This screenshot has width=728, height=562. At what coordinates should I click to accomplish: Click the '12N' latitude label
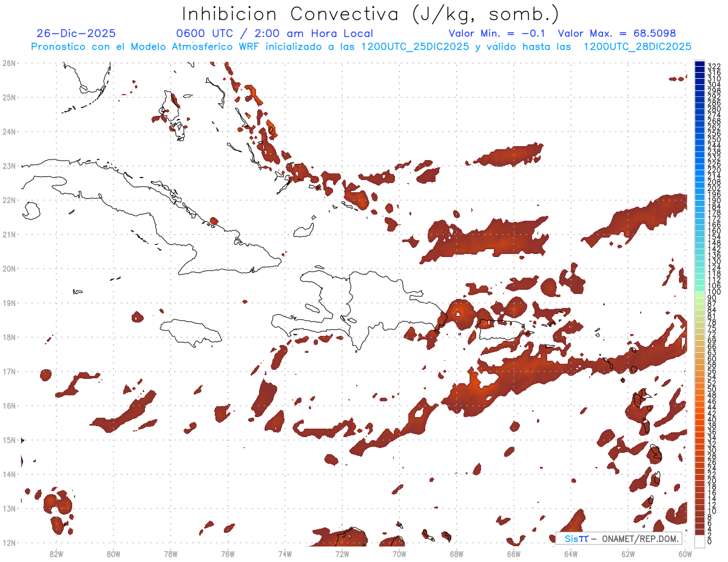click(9, 542)
